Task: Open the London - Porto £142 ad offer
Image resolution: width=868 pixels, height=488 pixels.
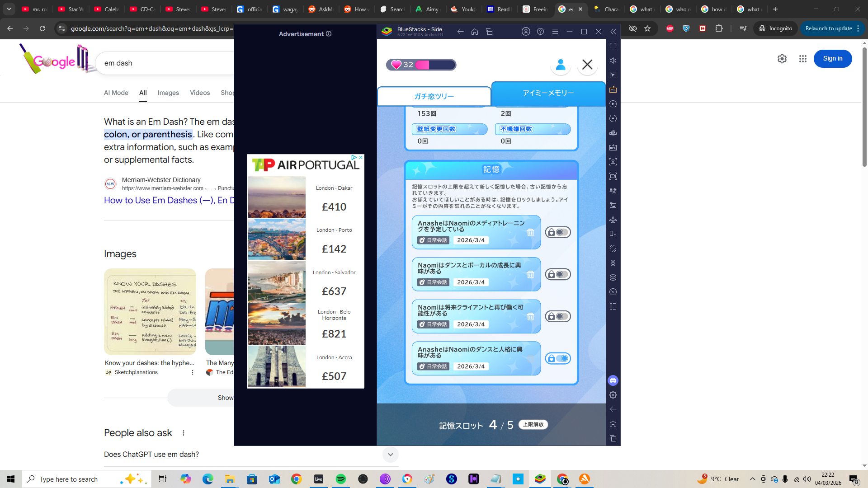Action: [x=306, y=239]
